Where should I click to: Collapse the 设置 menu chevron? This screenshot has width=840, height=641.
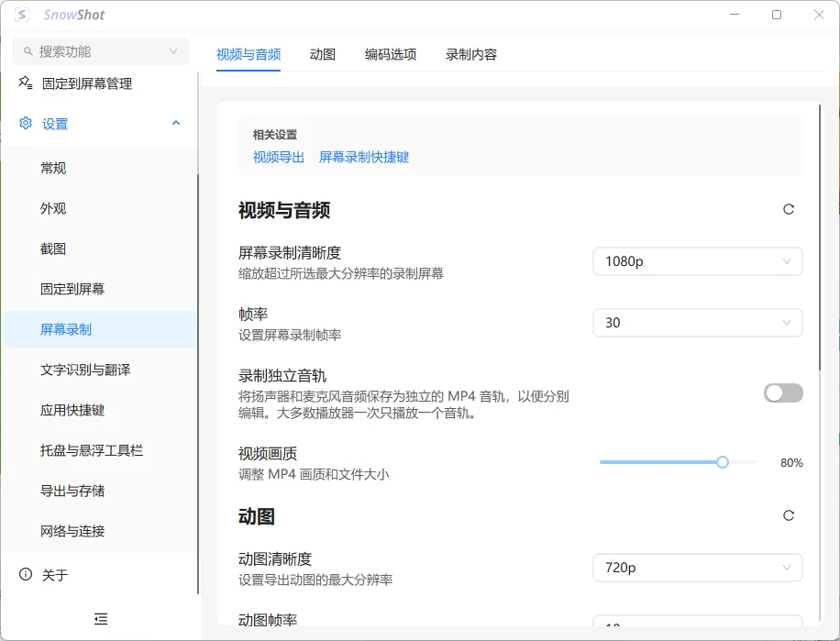(x=176, y=123)
